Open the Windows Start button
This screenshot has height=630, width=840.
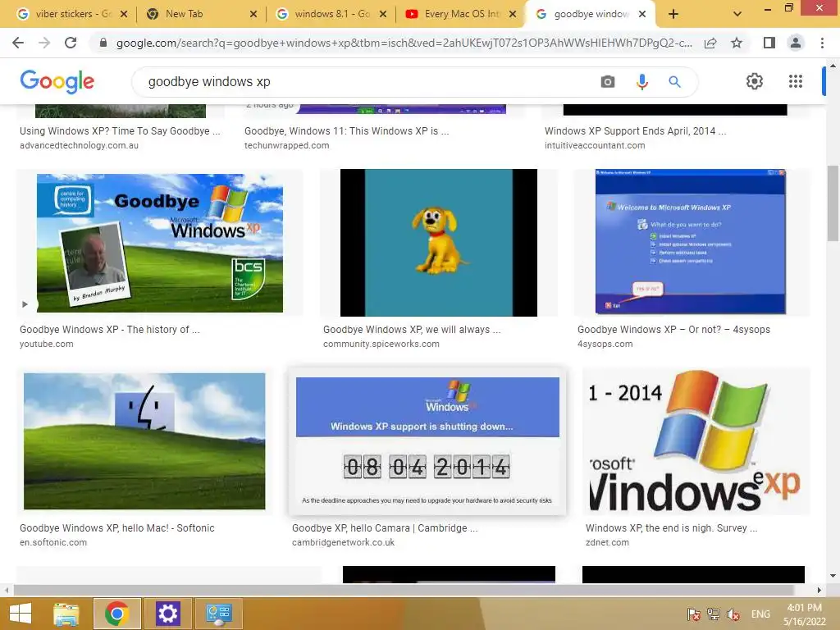(x=20, y=614)
